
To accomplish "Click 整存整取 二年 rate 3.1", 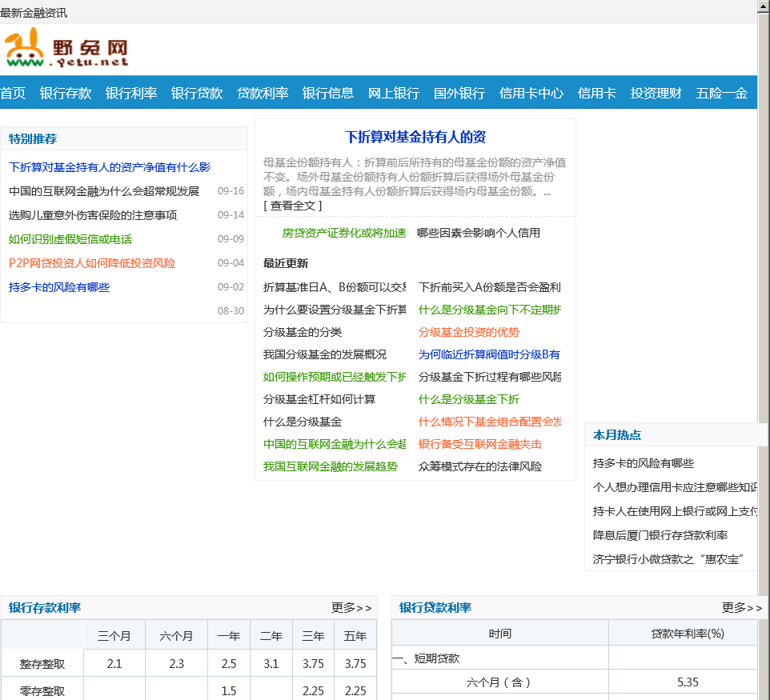I will (x=271, y=664).
